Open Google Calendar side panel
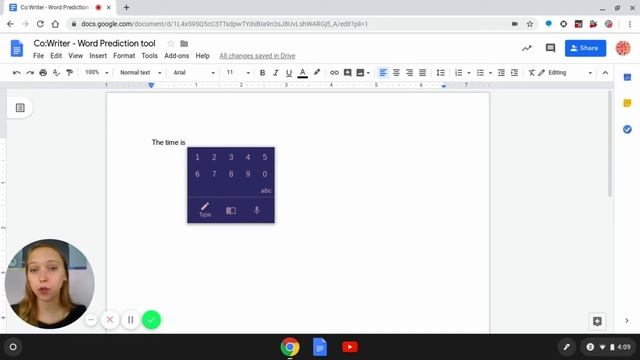Screen dimensions: 640x360 click(627, 77)
